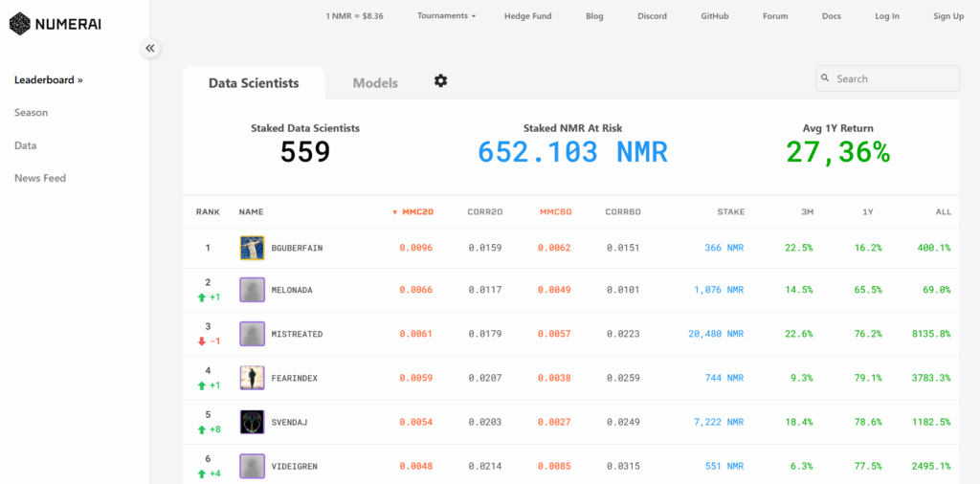Viewport: 980px width, 484px height.
Task: Open leaderboard settings gear icon
Action: pyautogui.click(x=440, y=81)
